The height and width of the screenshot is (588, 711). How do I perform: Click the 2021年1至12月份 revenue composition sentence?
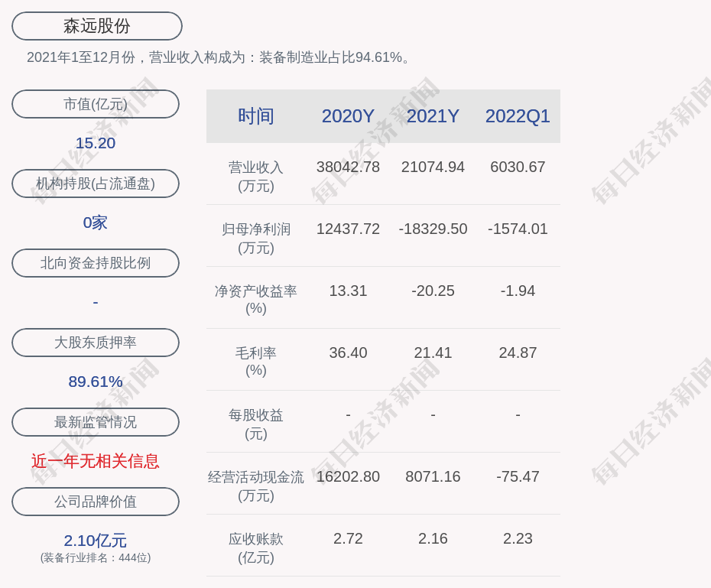coord(219,57)
